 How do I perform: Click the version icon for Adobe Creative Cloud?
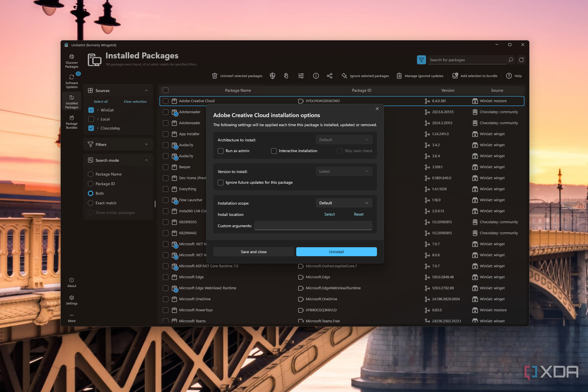click(x=427, y=101)
